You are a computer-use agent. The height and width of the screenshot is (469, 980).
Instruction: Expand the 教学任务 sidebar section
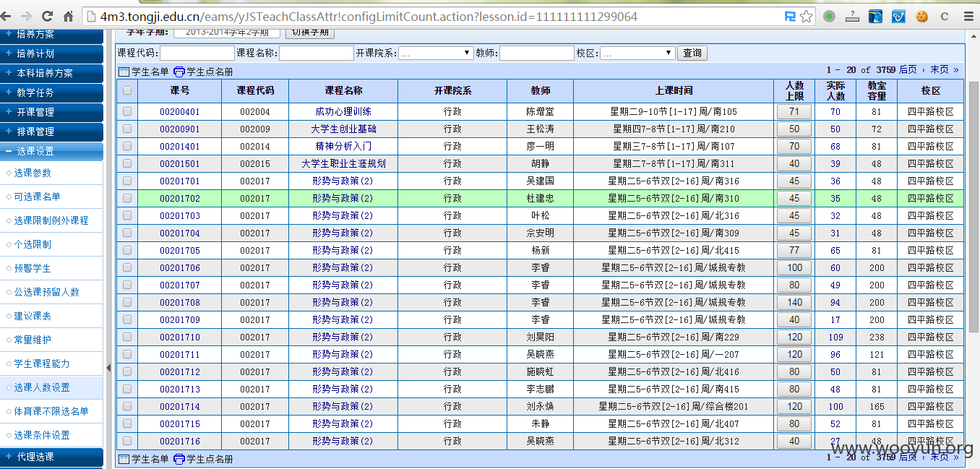[51, 92]
